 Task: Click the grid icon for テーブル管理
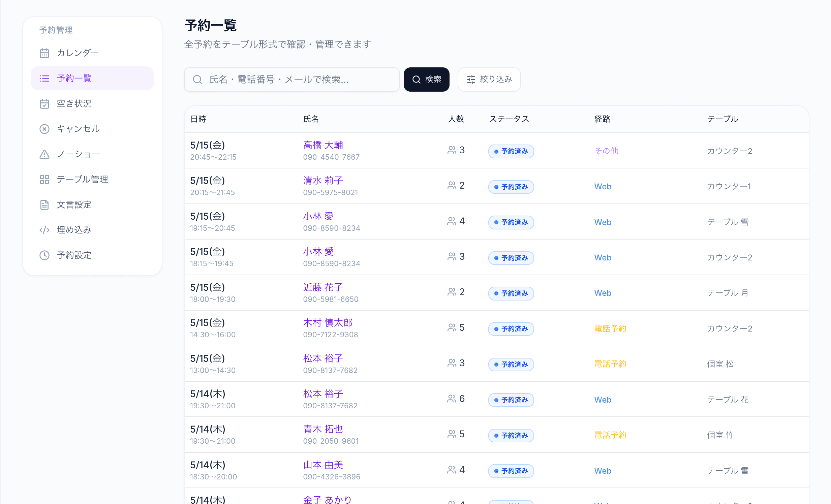pyautogui.click(x=44, y=179)
